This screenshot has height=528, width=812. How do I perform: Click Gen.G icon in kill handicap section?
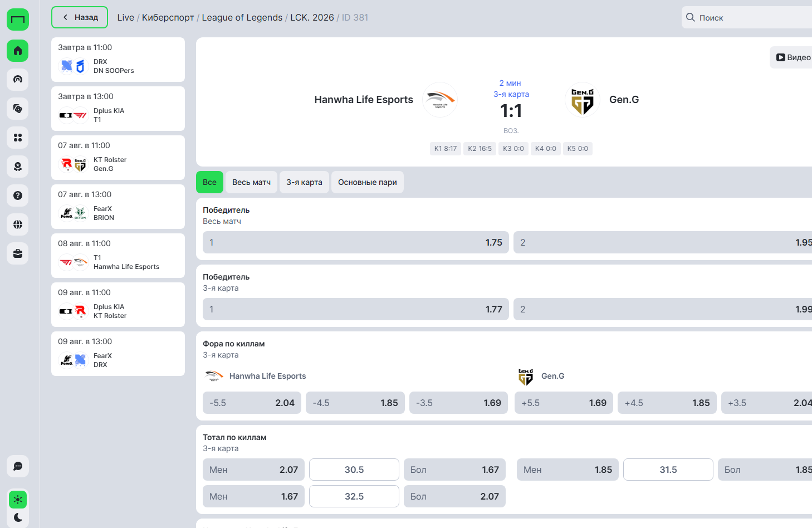tap(526, 377)
